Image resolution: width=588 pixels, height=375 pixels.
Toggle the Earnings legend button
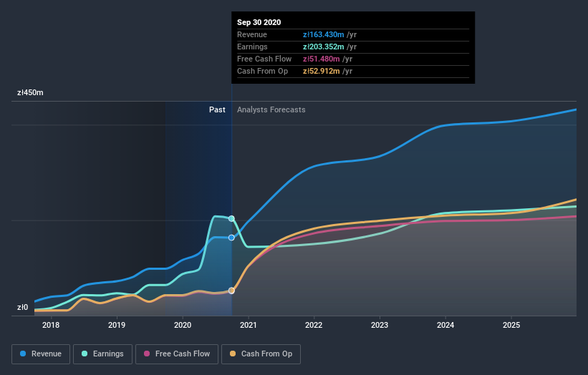pos(102,354)
